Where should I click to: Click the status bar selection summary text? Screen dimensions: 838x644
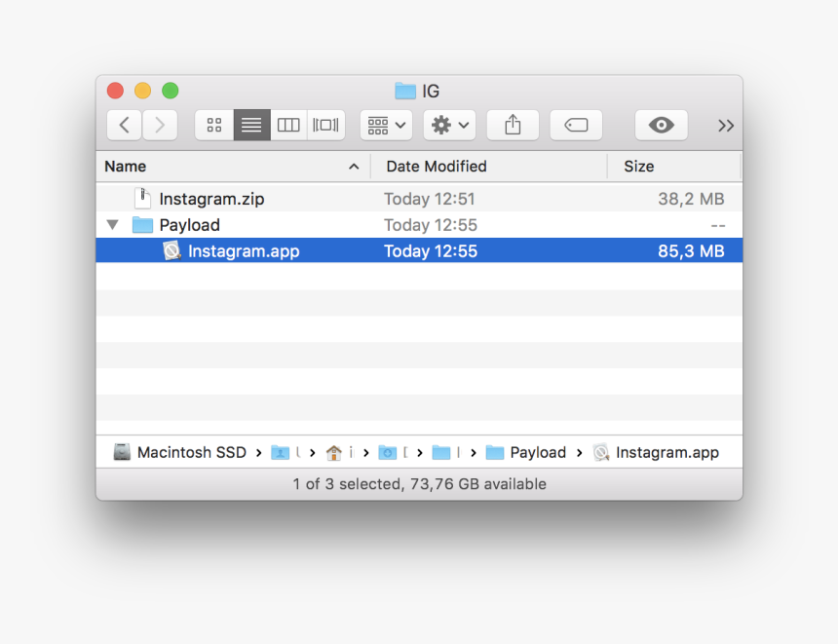[420, 484]
